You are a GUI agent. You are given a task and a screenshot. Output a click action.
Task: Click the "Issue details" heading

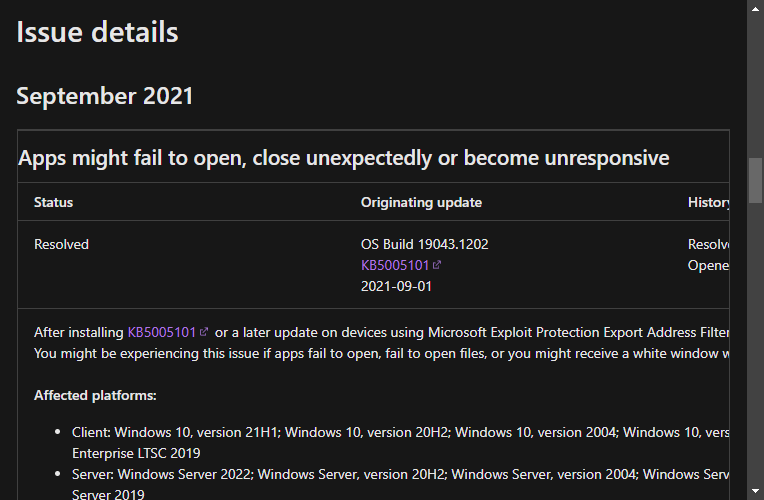tap(97, 32)
